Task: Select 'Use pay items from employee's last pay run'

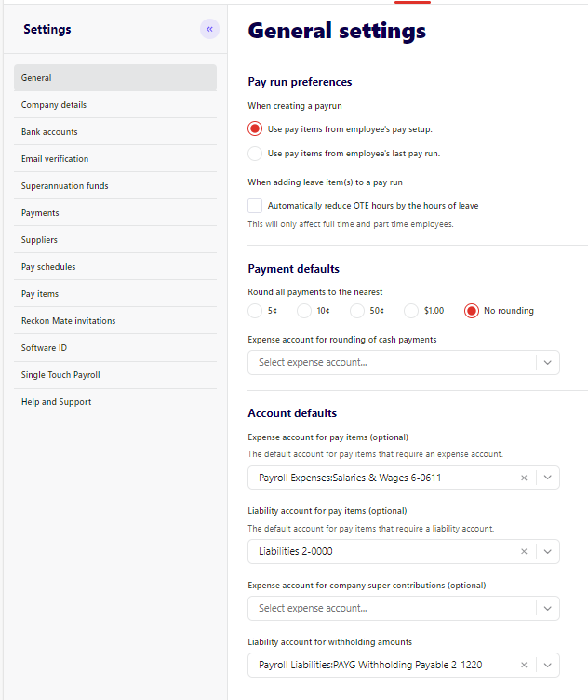Action: coord(255,153)
